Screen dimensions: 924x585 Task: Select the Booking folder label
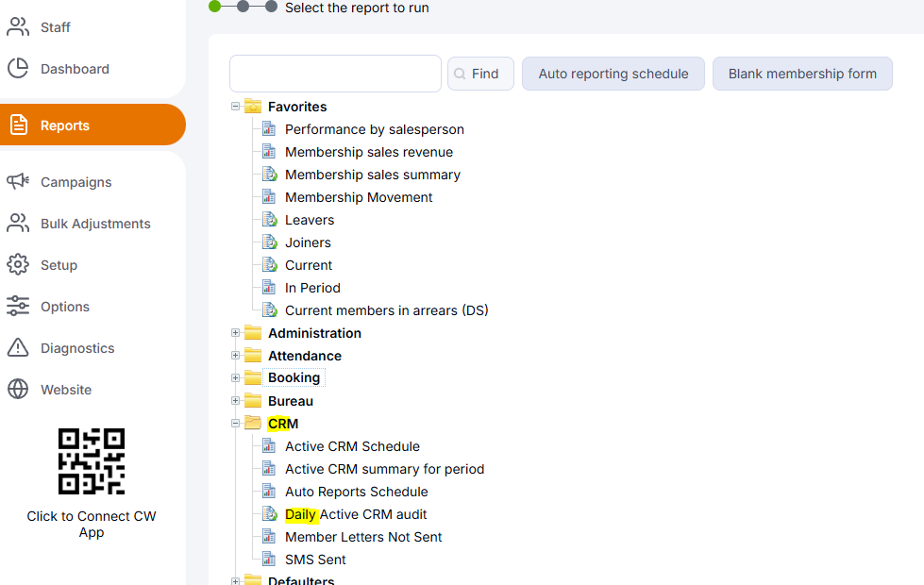[294, 377]
